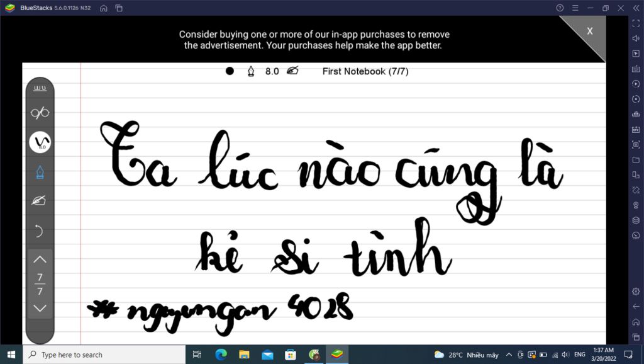Screen dimensions: 644x364
Task: Open the system volume tray icon
Action: pos(565,355)
